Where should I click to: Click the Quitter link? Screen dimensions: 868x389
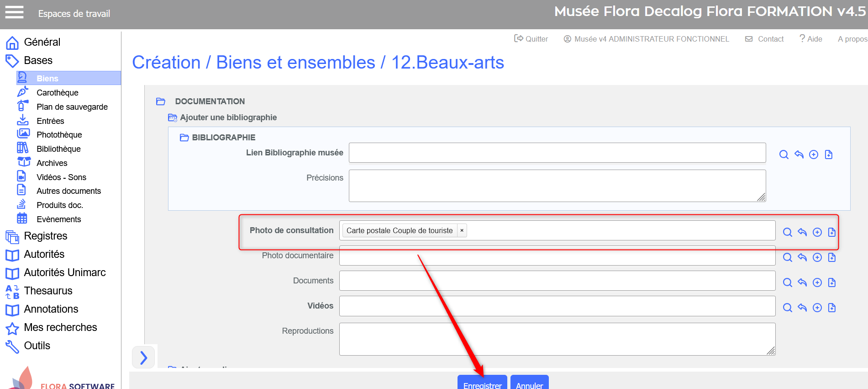pyautogui.click(x=531, y=39)
